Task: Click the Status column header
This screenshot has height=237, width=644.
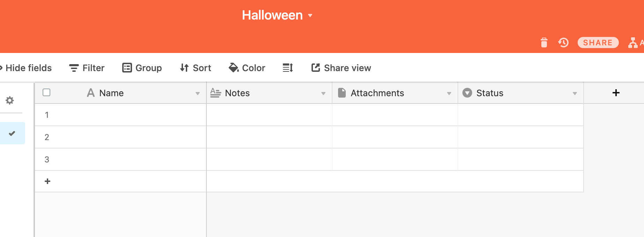Action: [x=521, y=93]
